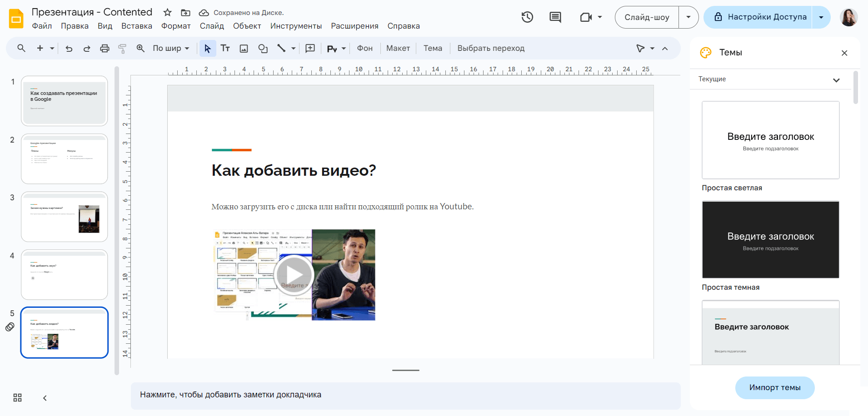Play the embedded video on slide
The image size is (868, 416).
[x=294, y=275]
